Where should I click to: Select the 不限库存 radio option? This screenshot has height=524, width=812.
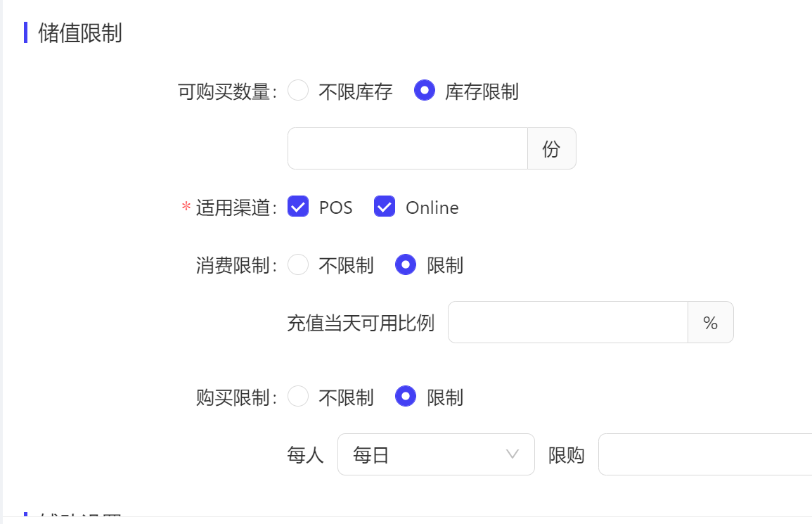298,91
